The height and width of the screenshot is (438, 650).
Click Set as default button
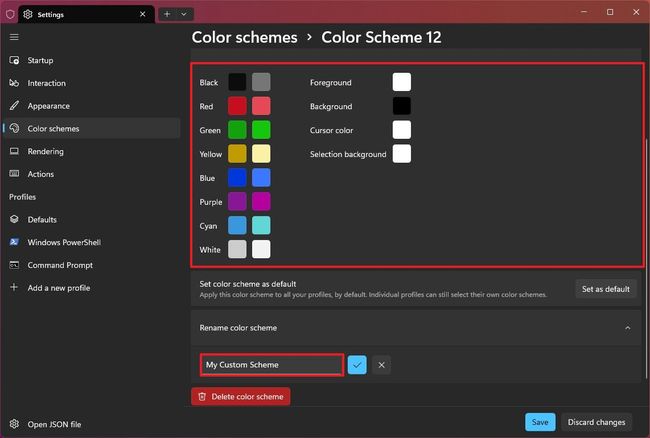[606, 289]
